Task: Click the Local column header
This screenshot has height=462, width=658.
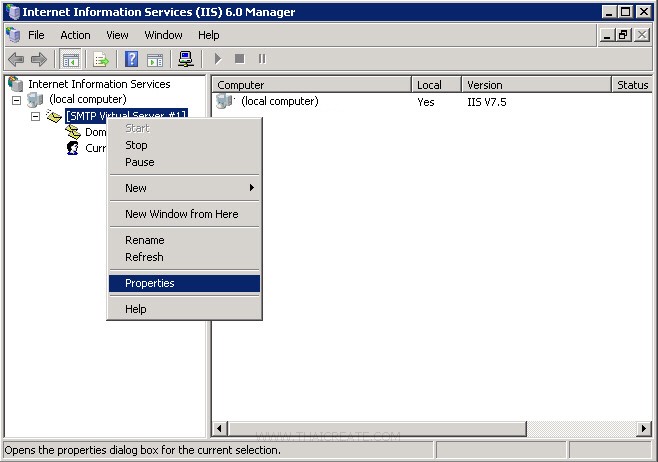Action: pos(436,85)
